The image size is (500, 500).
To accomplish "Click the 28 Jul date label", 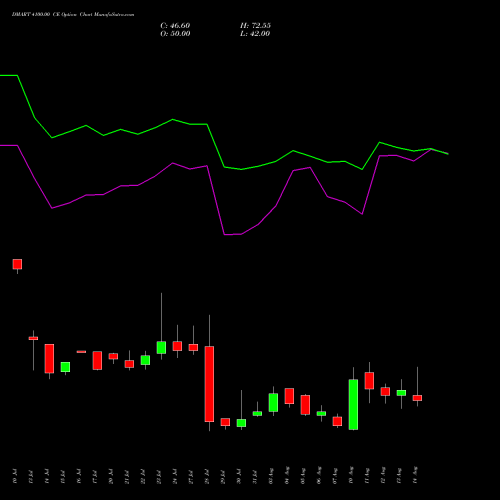I will [207, 476].
